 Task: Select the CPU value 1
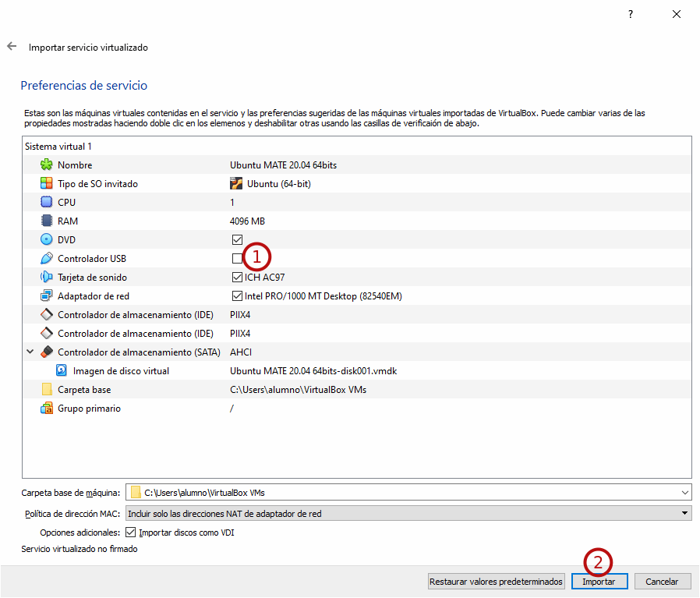(232, 203)
